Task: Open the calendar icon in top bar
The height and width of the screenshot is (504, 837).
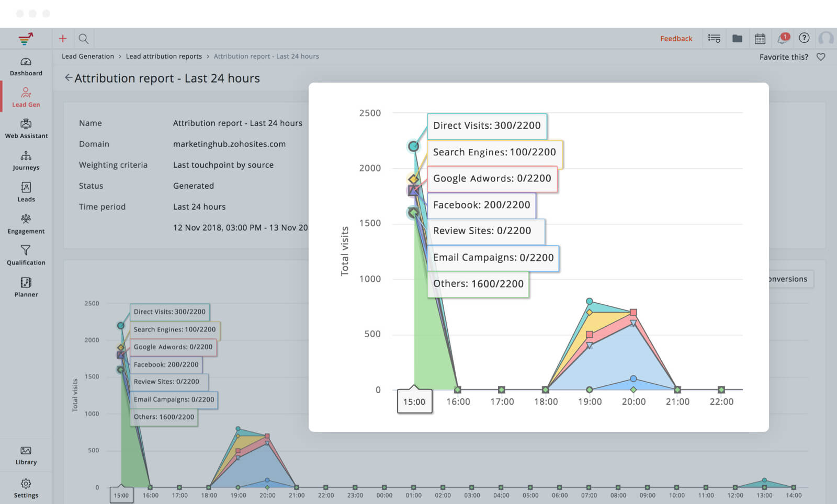Action: (760, 39)
